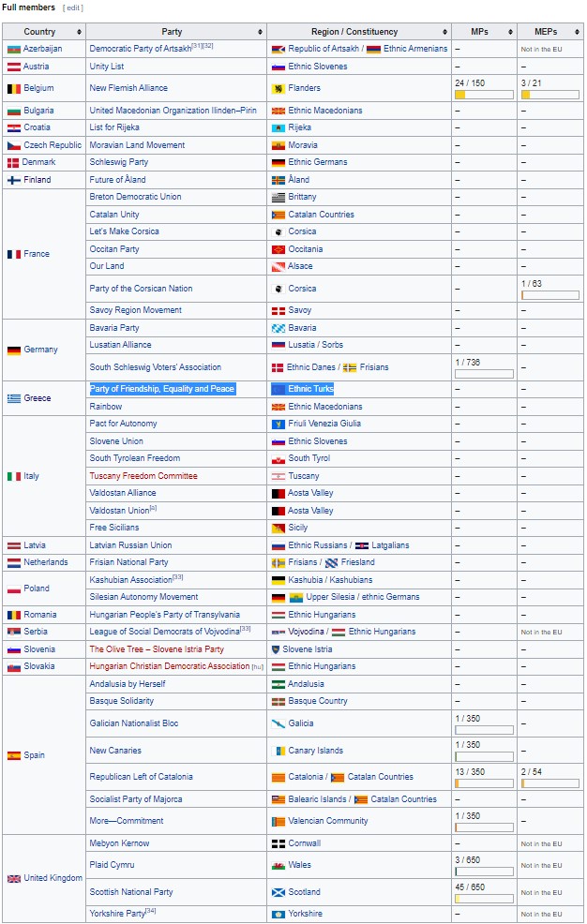Sort by Region / Constituency column arrows
The image size is (587, 924).
tap(445, 32)
